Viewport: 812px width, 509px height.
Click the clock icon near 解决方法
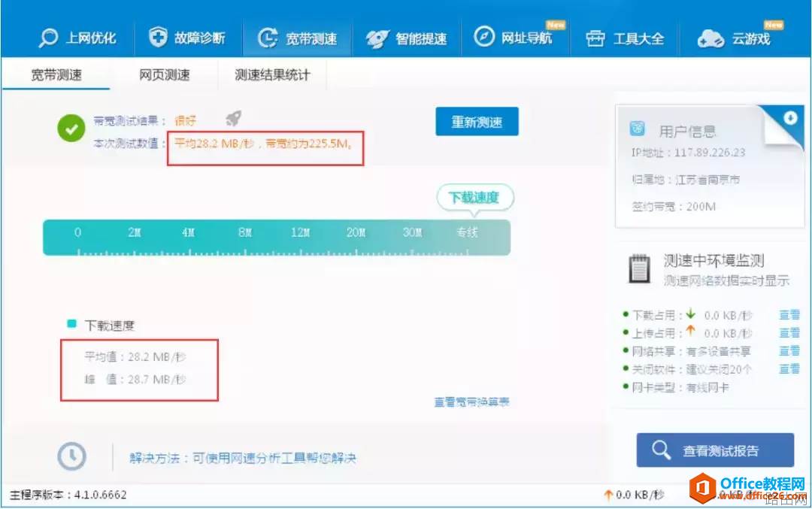(71, 456)
